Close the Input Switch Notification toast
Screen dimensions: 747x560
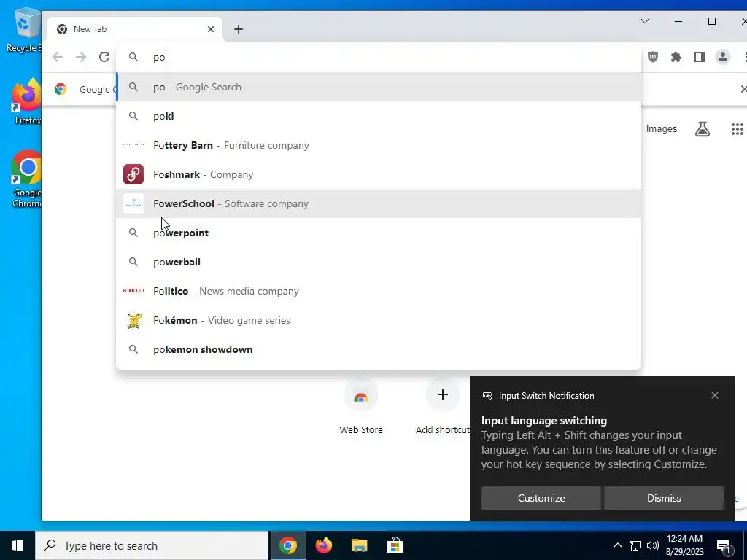tap(715, 395)
